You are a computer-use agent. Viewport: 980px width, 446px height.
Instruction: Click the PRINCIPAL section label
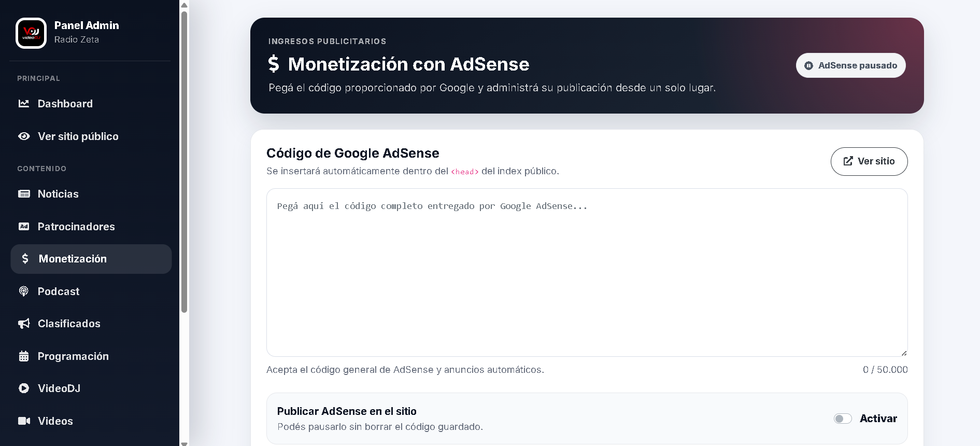[x=38, y=78]
